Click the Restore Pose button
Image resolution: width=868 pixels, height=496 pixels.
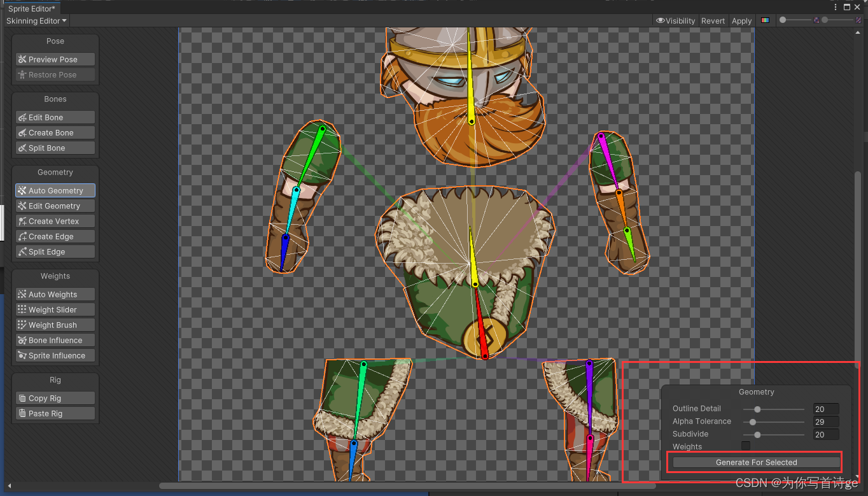coord(55,74)
